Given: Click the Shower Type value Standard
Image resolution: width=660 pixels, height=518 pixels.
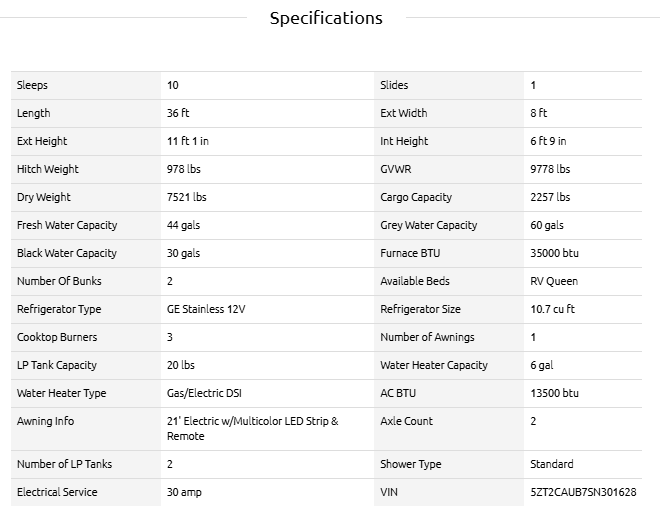Looking at the screenshot, I should (552, 464).
